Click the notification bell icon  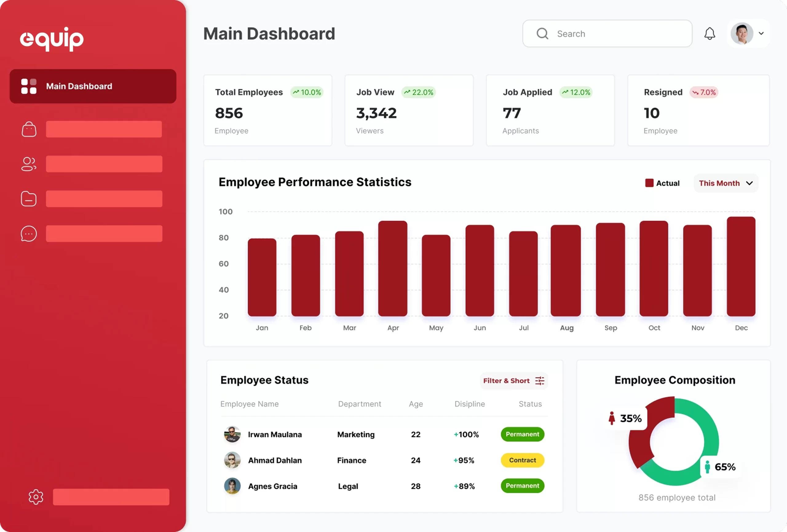click(x=710, y=33)
